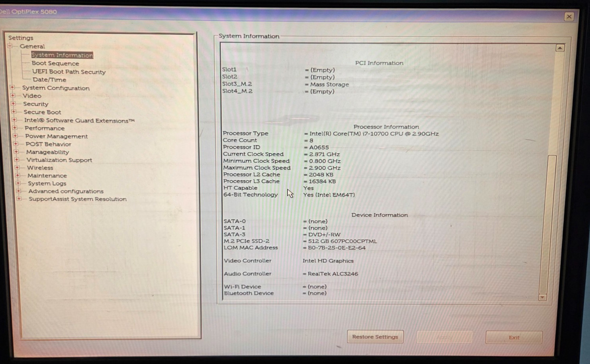Viewport: 590px width, 364px height.
Task: Expand the Advanced configurations node
Action: point(19,191)
